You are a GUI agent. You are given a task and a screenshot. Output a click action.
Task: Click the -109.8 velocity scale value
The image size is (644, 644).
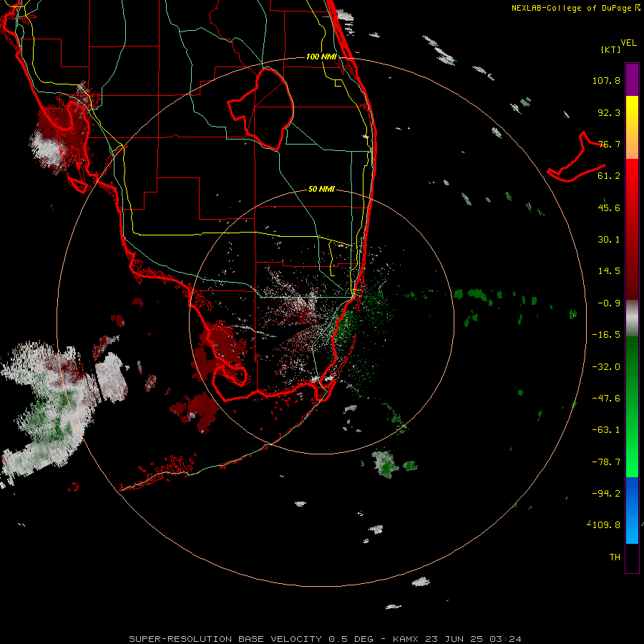604,525
